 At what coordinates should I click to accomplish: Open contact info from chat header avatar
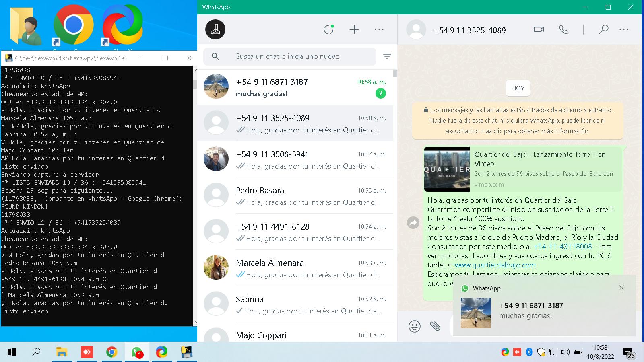(416, 29)
